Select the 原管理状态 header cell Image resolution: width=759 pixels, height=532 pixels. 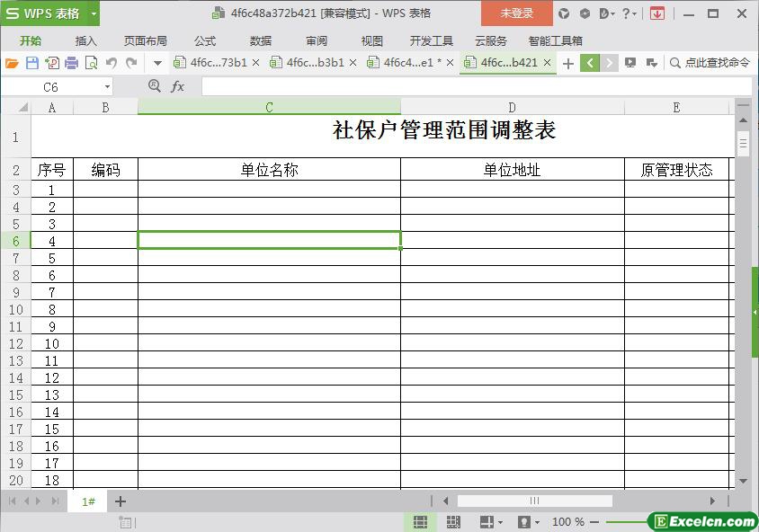click(676, 170)
